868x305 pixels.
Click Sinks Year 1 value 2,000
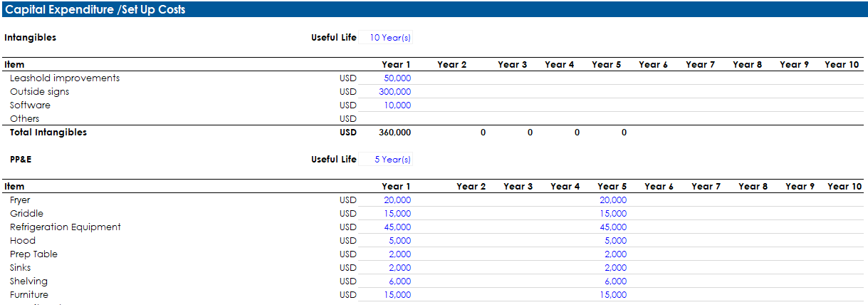click(399, 268)
